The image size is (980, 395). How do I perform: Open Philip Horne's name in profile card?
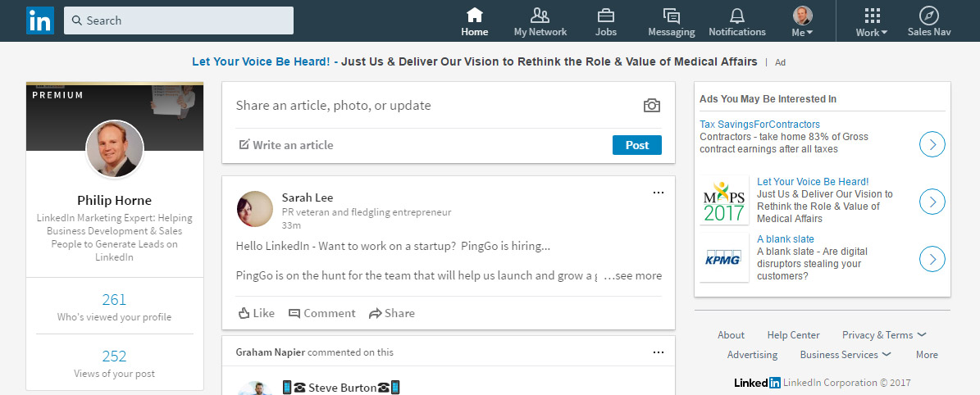[x=114, y=201]
